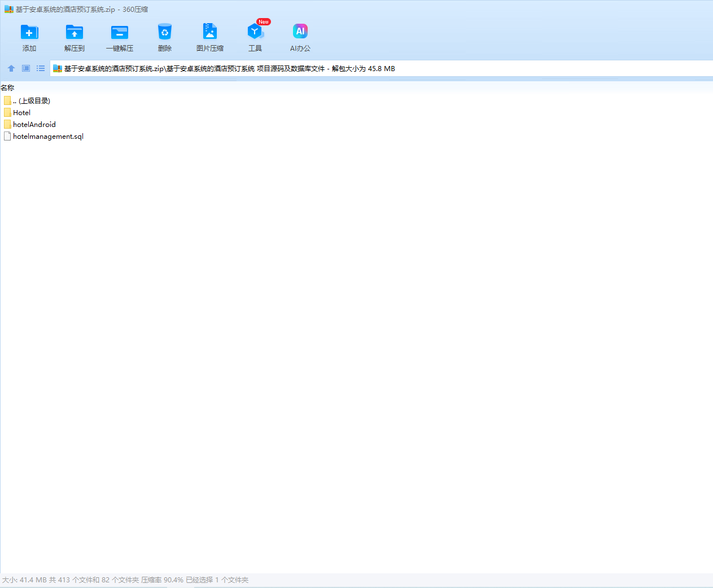Click the status bar size summary text
This screenshot has height=588, width=713.
tap(125, 580)
